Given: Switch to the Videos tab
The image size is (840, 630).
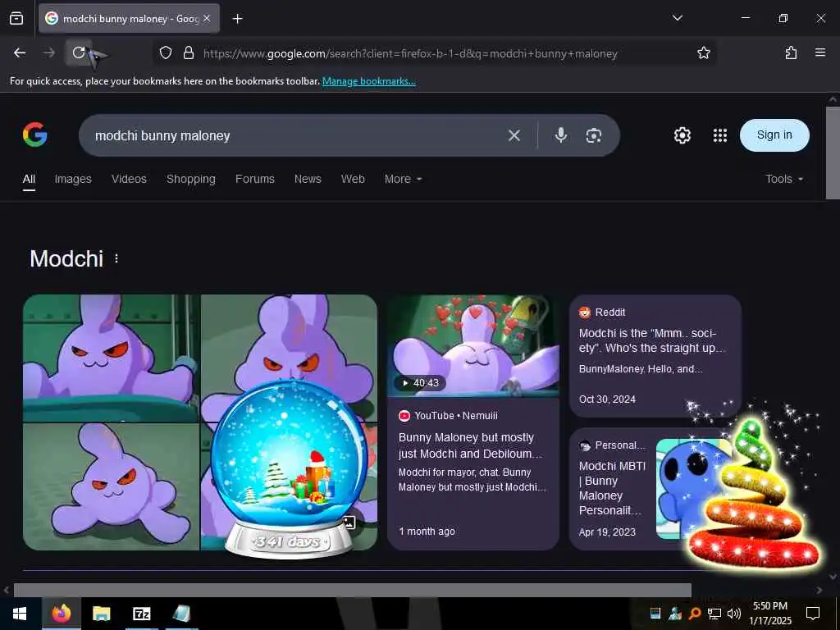Looking at the screenshot, I should (129, 179).
